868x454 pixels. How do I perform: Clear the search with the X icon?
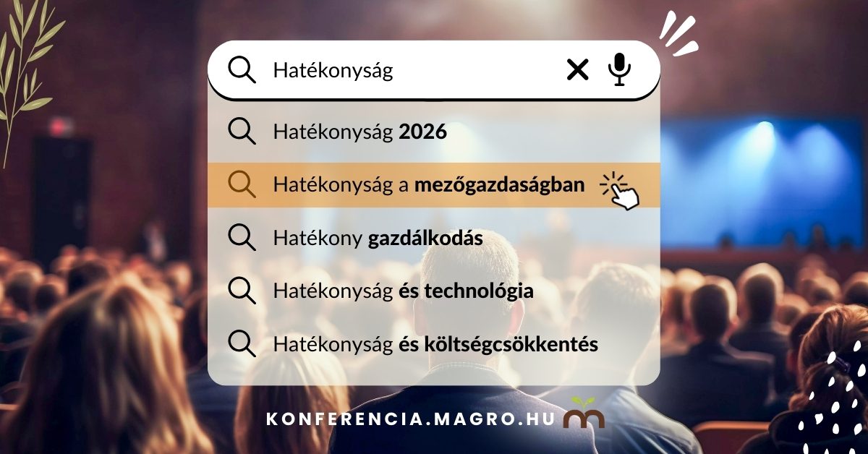click(577, 70)
